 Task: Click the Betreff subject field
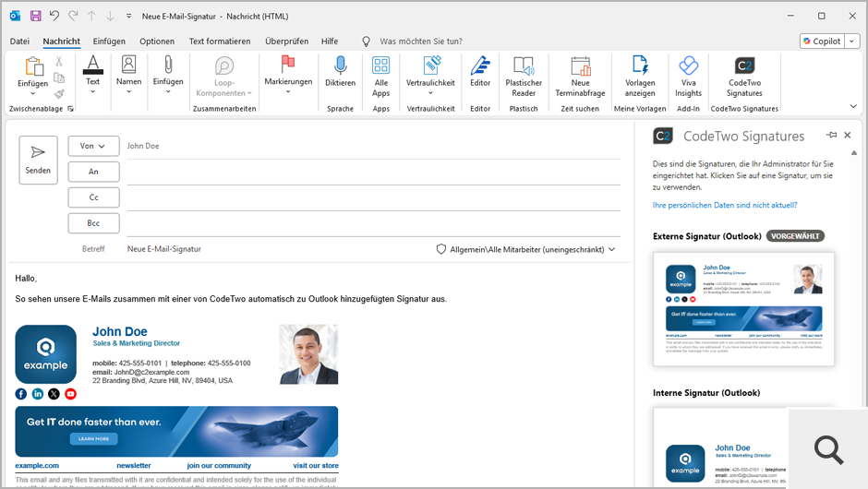pyautogui.click(x=277, y=249)
